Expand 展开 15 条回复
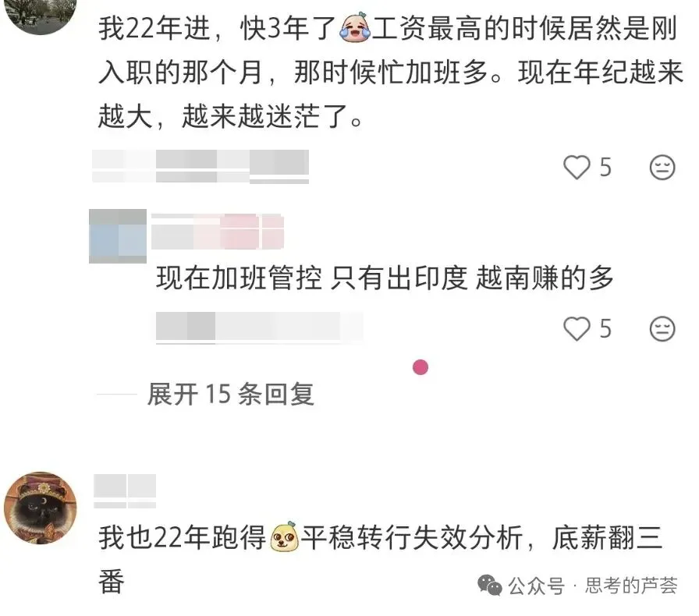 (x=230, y=395)
